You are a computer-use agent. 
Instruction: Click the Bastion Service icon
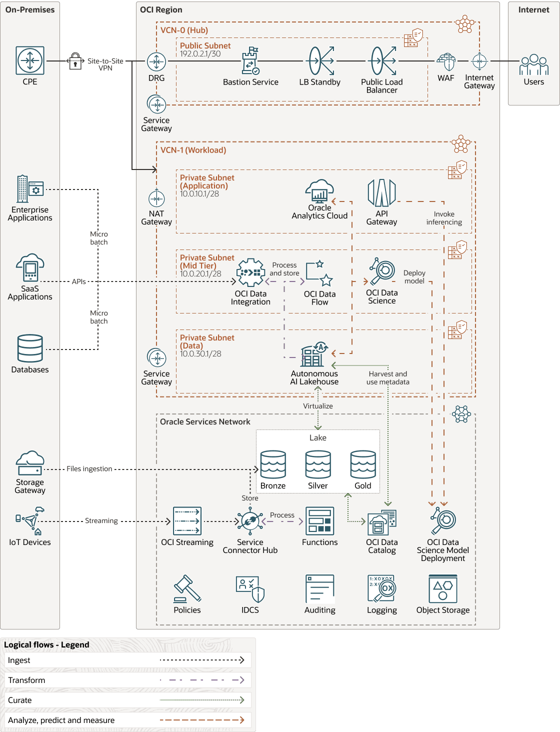tap(250, 61)
